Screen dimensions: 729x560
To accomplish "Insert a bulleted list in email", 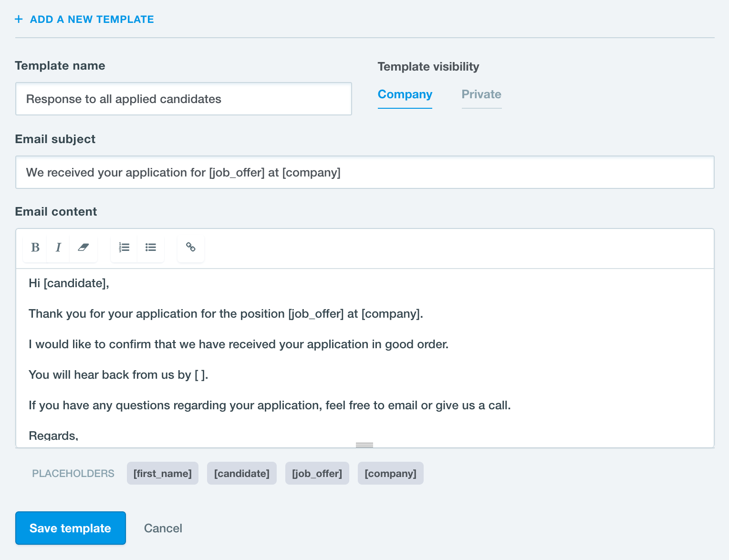I will (151, 248).
